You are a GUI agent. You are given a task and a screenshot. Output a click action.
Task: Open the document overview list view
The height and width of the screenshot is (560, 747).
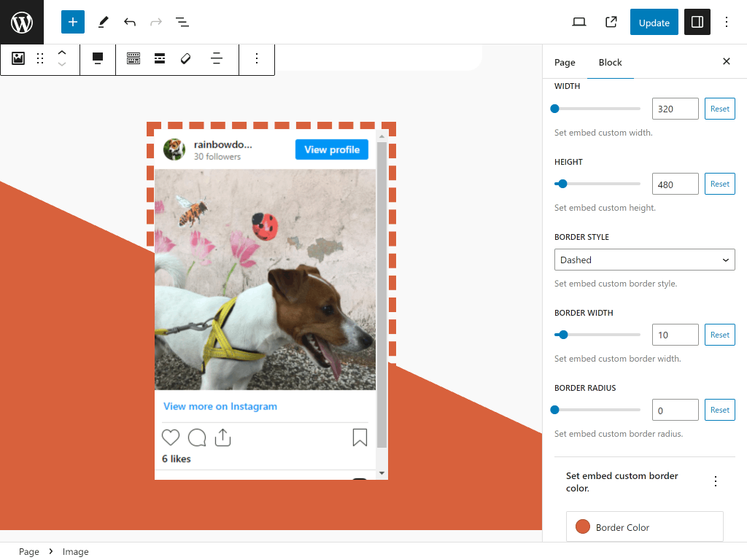click(182, 22)
